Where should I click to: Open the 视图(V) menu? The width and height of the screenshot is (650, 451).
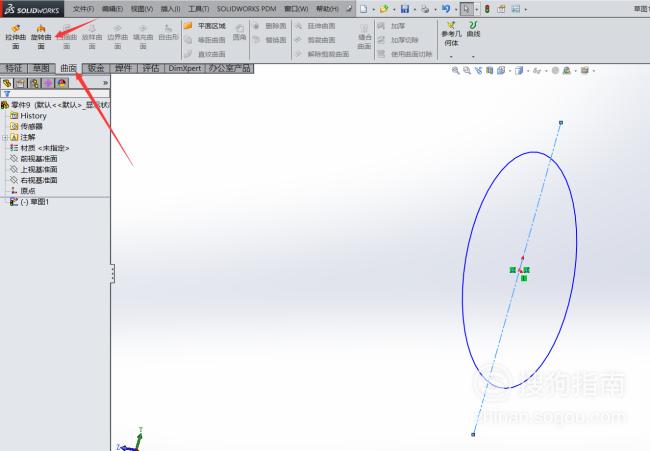pos(142,9)
